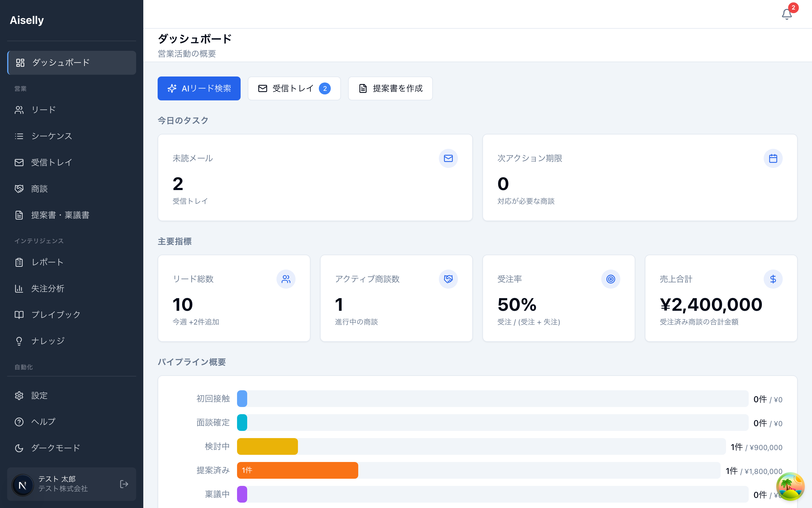
Task: Click the AIリード検索 button
Action: pyautogui.click(x=199, y=88)
